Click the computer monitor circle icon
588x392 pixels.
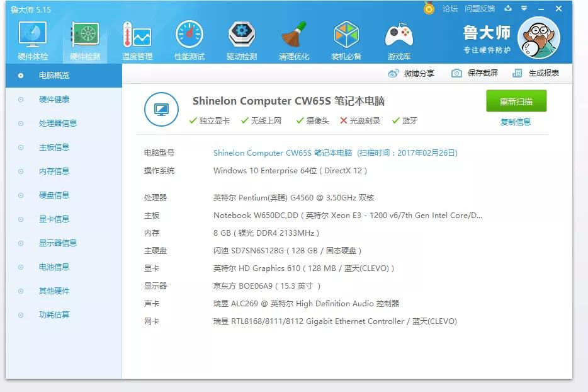click(x=161, y=109)
